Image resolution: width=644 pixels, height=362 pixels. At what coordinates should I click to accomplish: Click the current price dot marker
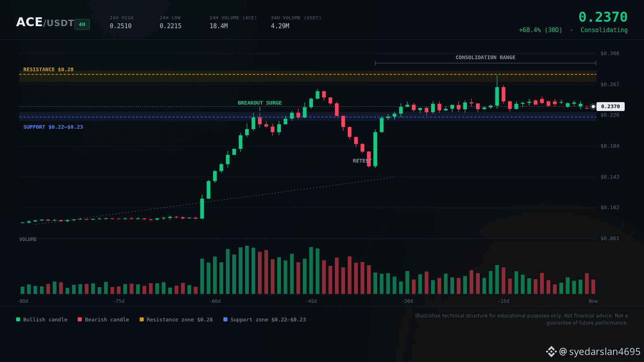[593, 107]
